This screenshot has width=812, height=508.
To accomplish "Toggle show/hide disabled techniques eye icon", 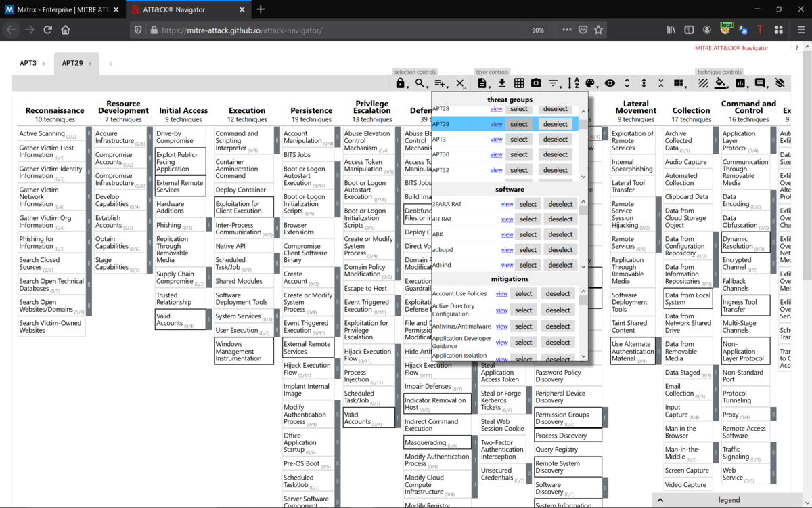I will point(610,83).
